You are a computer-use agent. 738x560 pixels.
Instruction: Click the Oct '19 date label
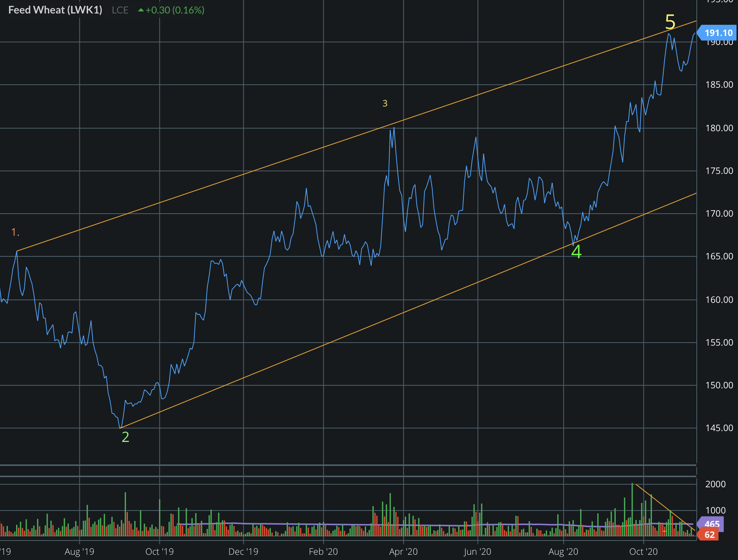click(x=159, y=552)
